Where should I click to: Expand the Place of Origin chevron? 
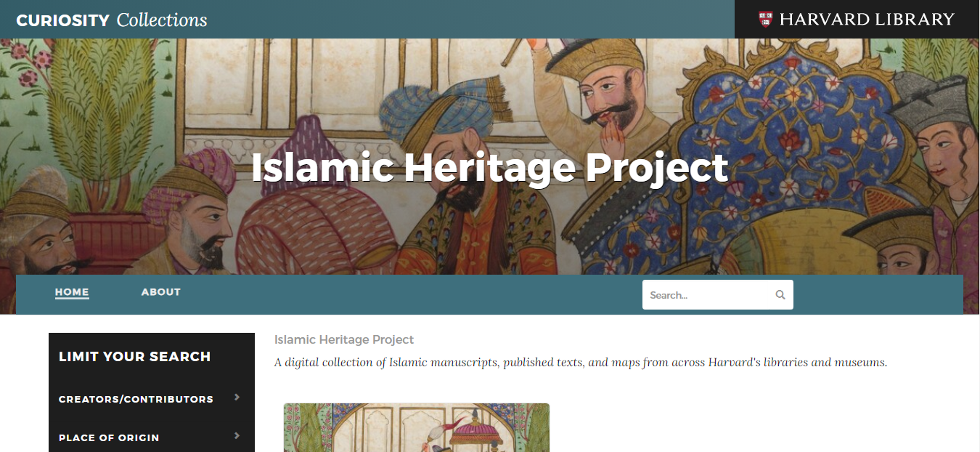tap(237, 436)
